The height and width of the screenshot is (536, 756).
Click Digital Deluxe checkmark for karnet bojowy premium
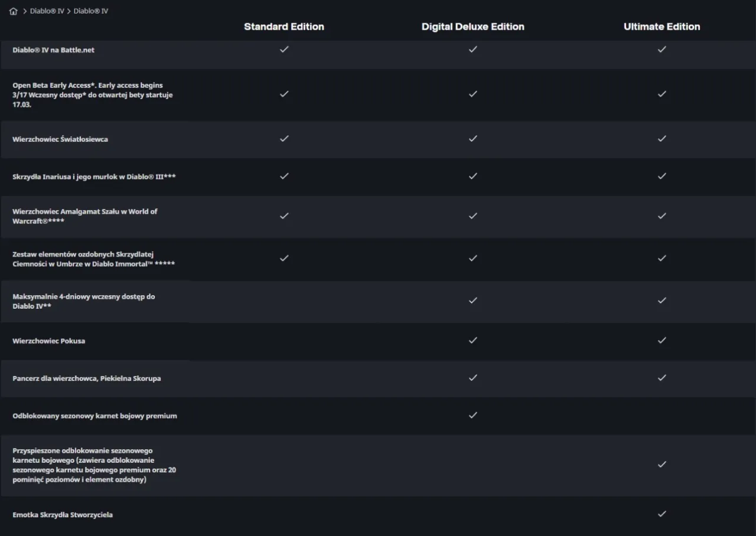(x=472, y=416)
